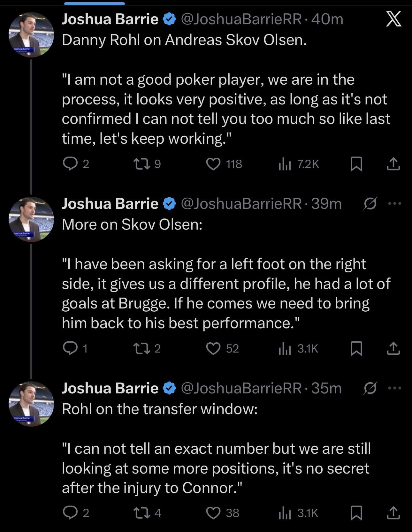
Task: Open profile picture on the 39m tweet
Action: pos(31,219)
